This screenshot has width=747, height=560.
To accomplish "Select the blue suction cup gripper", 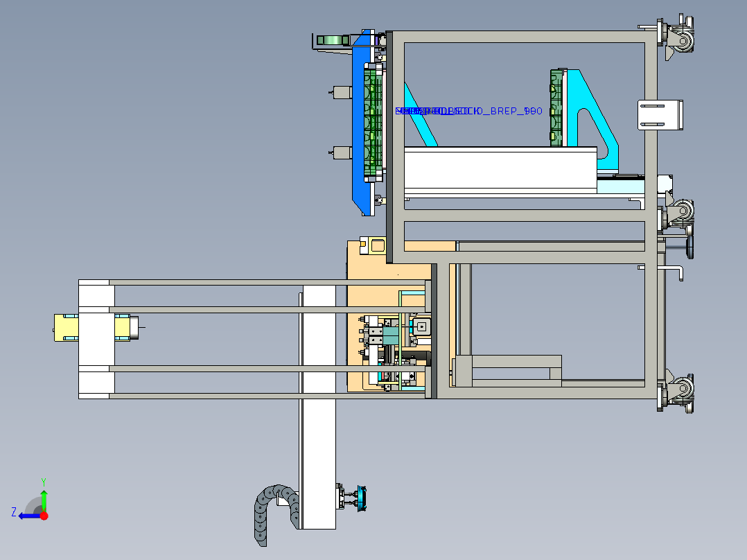I will click(363, 498).
